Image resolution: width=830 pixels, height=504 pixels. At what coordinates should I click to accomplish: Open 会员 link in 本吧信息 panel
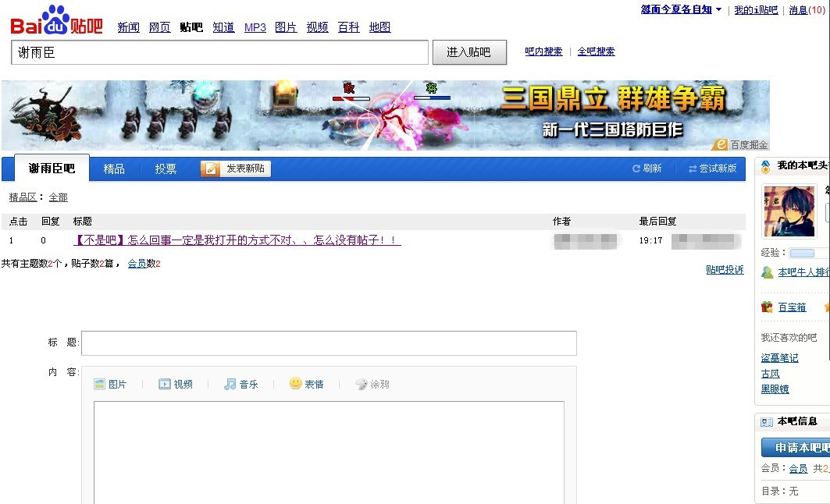(798, 469)
